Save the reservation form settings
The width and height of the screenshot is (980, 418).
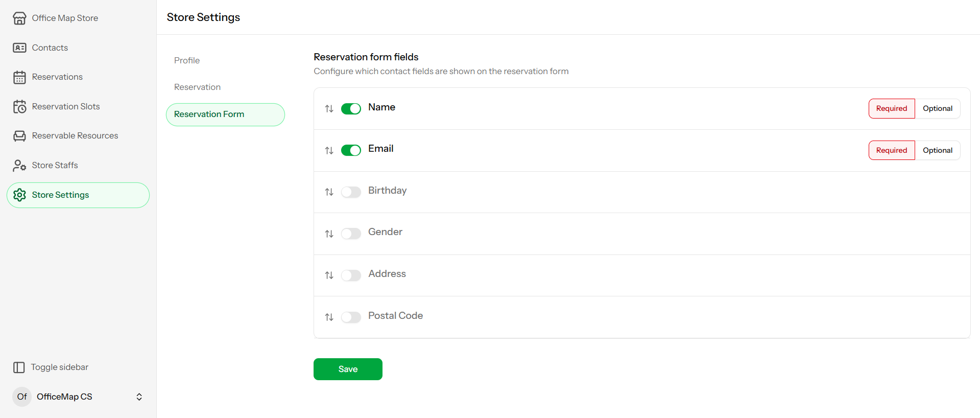tap(348, 369)
